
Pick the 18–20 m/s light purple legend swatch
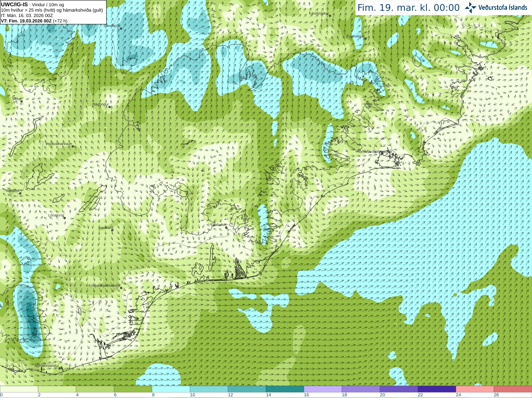361,389
